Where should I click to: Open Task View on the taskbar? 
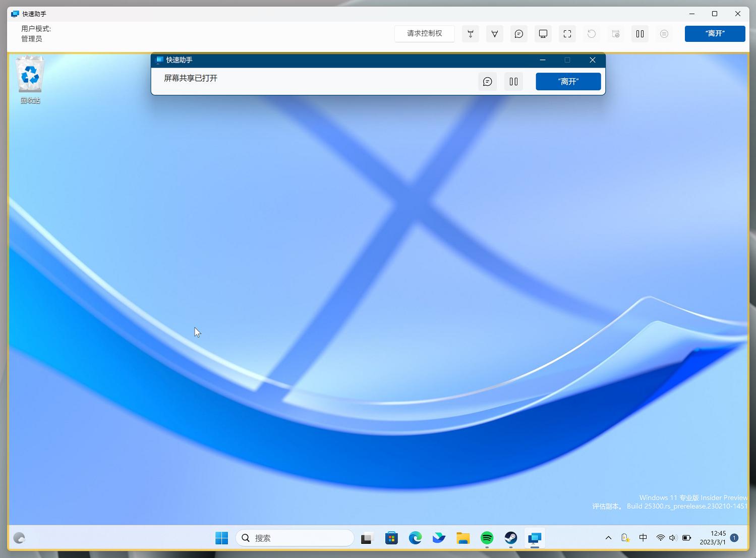(x=367, y=538)
